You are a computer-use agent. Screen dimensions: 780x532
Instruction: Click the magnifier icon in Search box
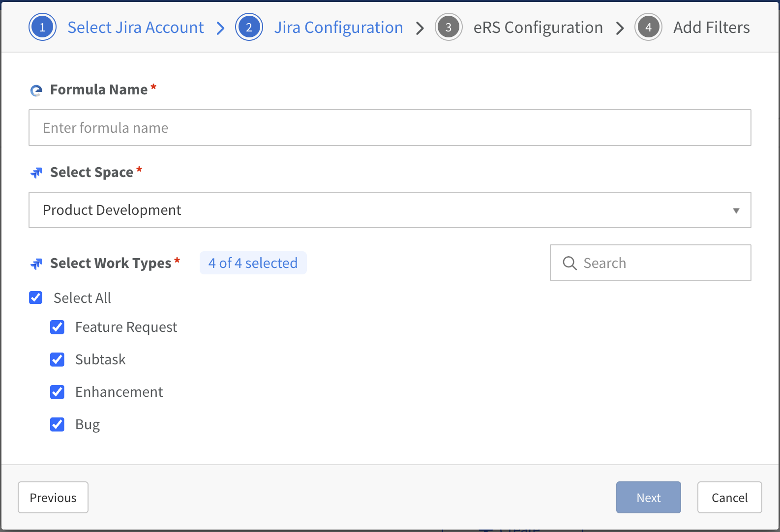(570, 263)
